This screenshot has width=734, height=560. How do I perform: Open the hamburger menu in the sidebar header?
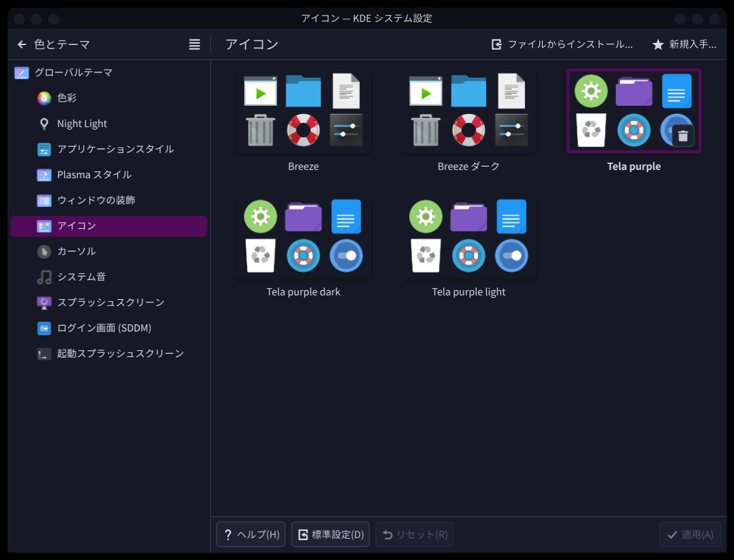[x=195, y=44]
